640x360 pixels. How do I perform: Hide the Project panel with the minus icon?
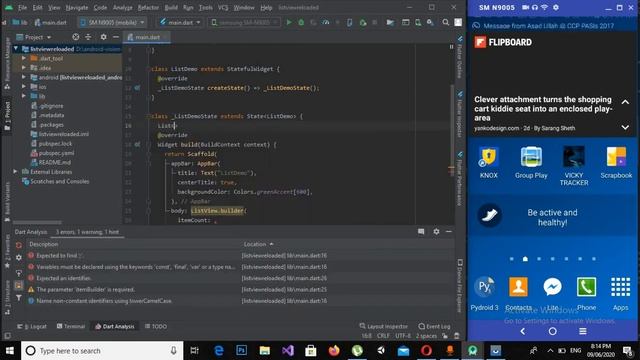(x=116, y=37)
